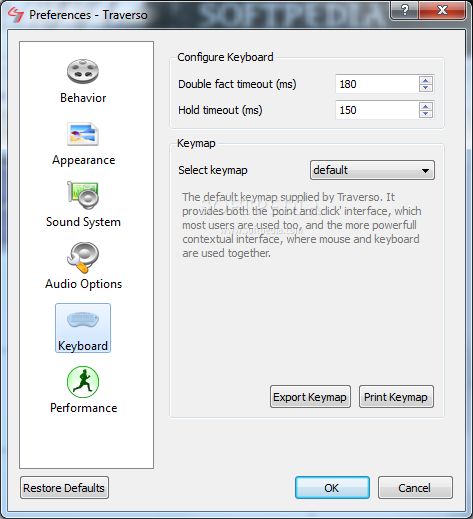Click the 'Select keymap' label
473x519 pixels.
(213, 170)
